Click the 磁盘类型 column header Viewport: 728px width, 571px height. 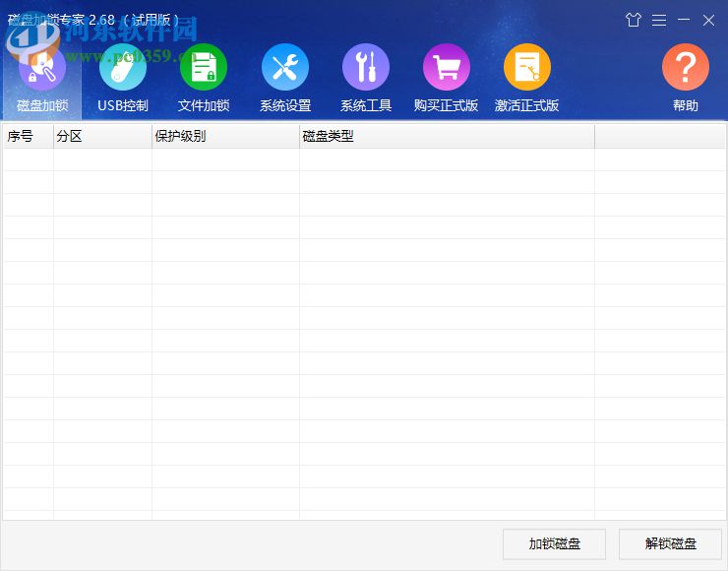447,136
